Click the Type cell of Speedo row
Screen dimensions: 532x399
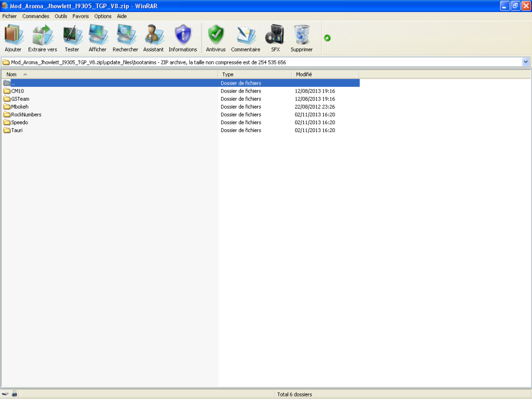coord(241,122)
